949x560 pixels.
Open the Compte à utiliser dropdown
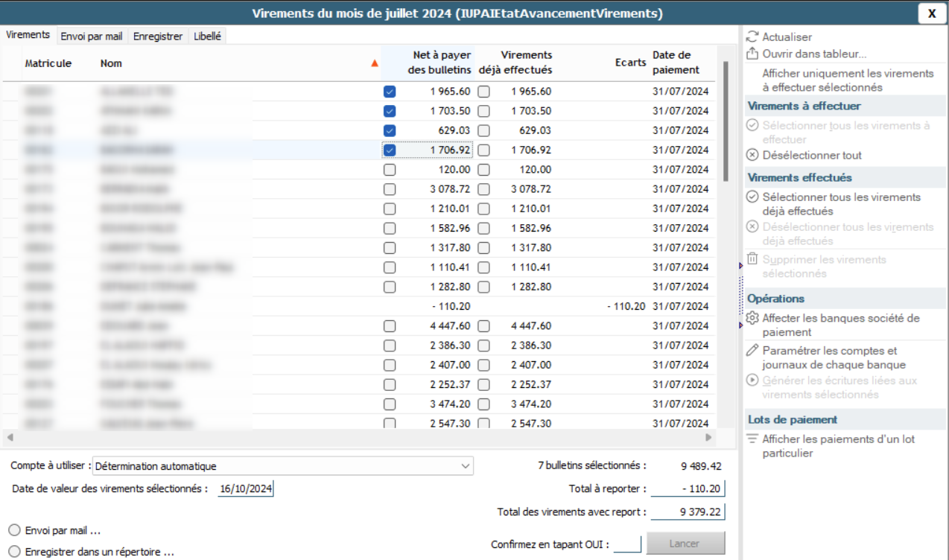click(466, 466)
